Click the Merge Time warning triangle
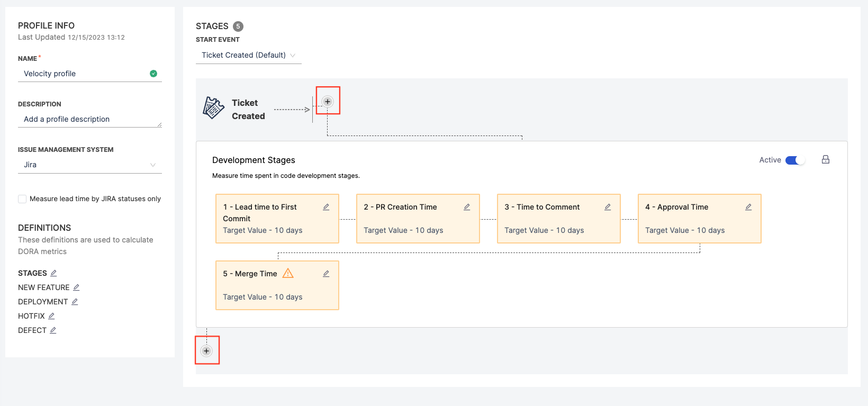Viewport: 868px width, 406px height. (x=288, y=273)
